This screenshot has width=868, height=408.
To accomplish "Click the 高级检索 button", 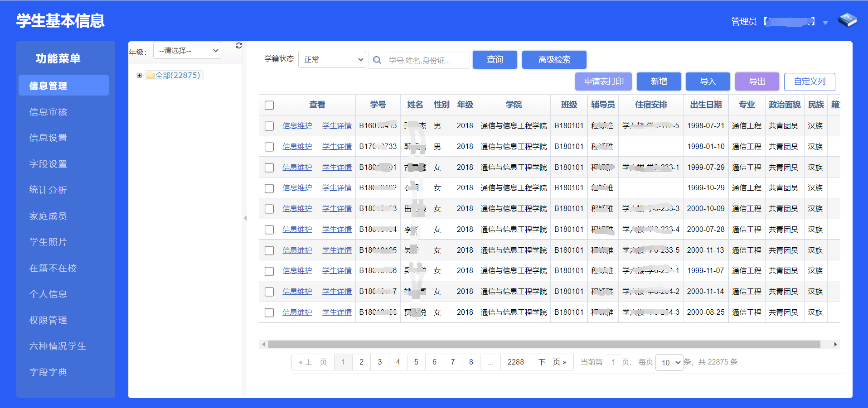I will pyautogui.click(x=554, y=59).
